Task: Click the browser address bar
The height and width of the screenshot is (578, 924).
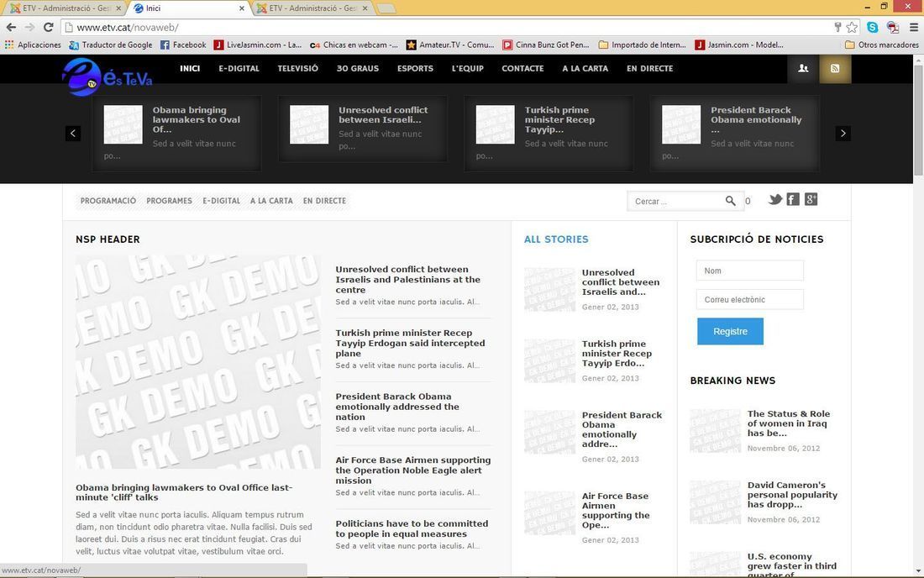Action: [x=447, y=27]
